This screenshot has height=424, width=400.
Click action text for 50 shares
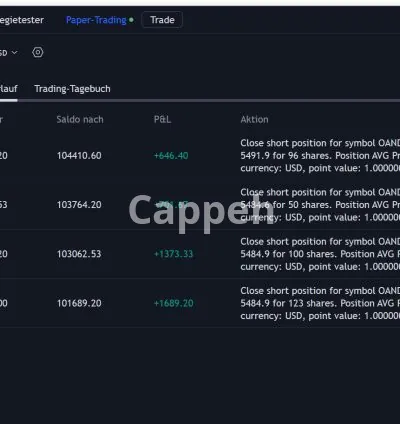pos(320,205)
